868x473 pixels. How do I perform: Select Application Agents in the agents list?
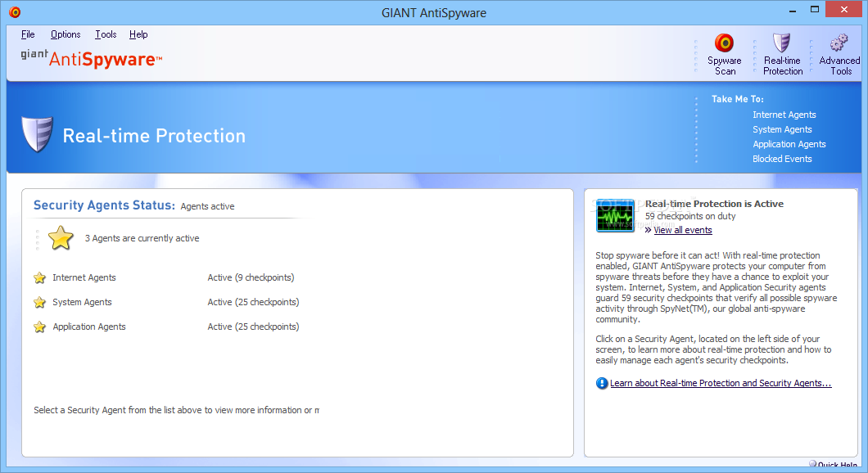coord(89,327)
